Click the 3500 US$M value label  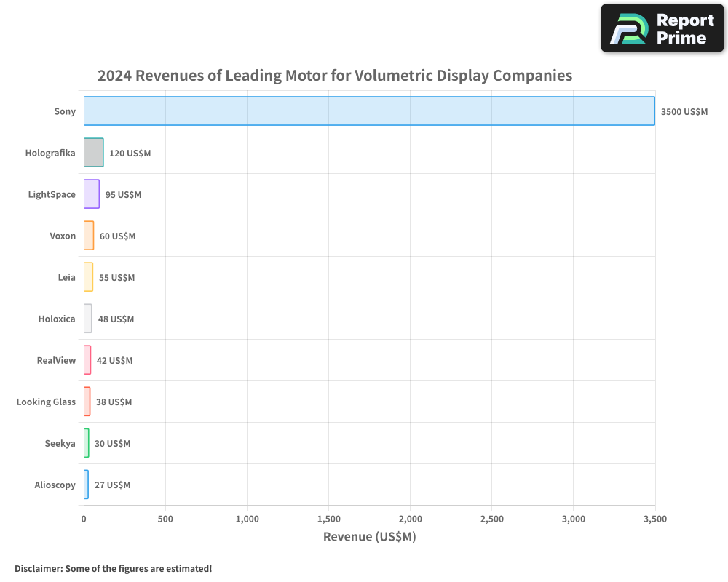coord(684,111)
